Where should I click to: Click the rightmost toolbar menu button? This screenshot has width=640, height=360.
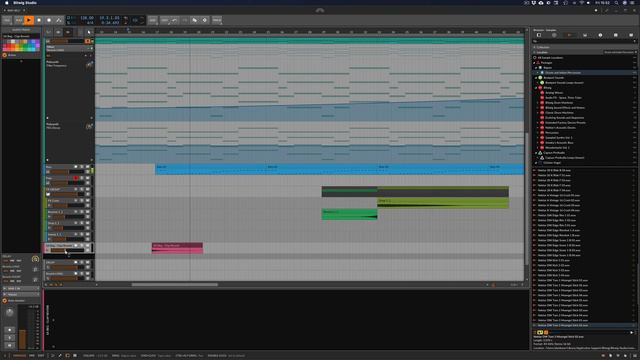tap(217, 20)
